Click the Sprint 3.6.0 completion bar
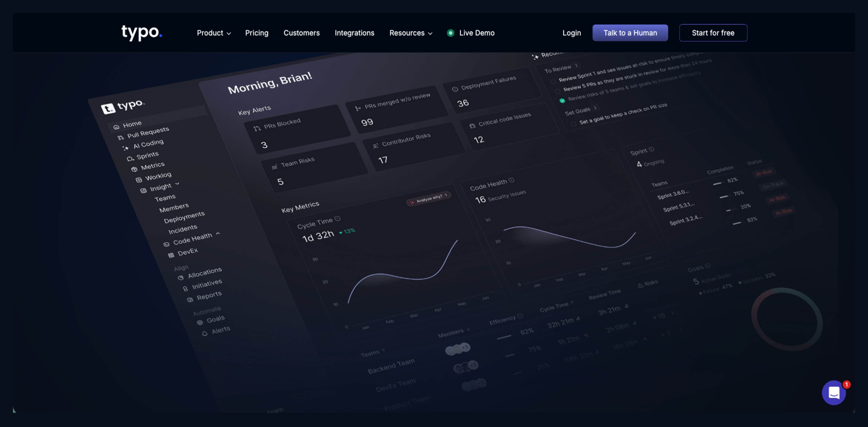The width and height of the screenshot is (868, 427). (x=717, y=184)
